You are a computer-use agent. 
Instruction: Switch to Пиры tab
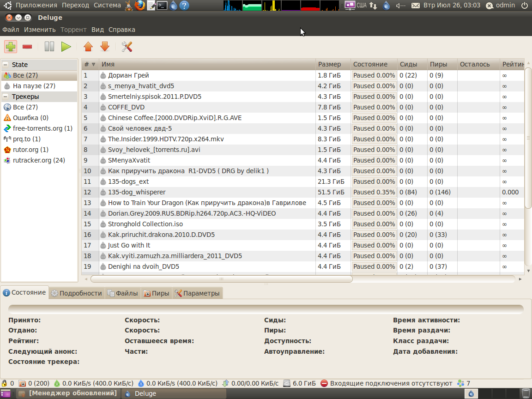tap(157, 293)
